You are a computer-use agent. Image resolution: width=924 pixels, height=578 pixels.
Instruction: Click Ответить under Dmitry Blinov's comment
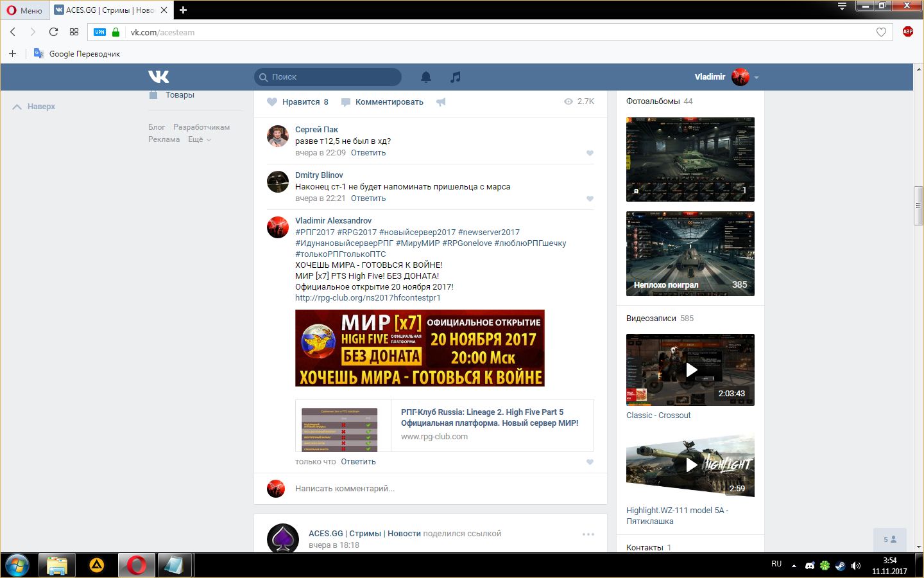click(x=368, y=198)
